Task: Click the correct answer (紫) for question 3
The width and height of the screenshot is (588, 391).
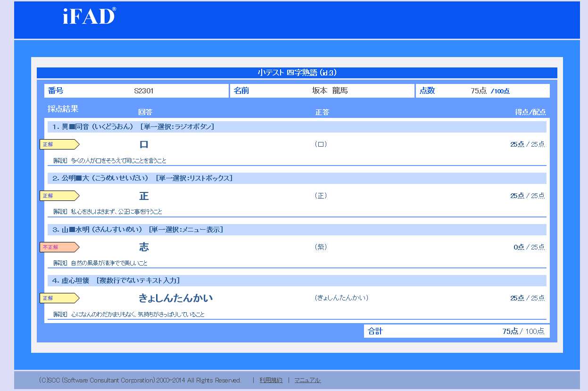Action: pyautogui.click(x=321, y=247)
